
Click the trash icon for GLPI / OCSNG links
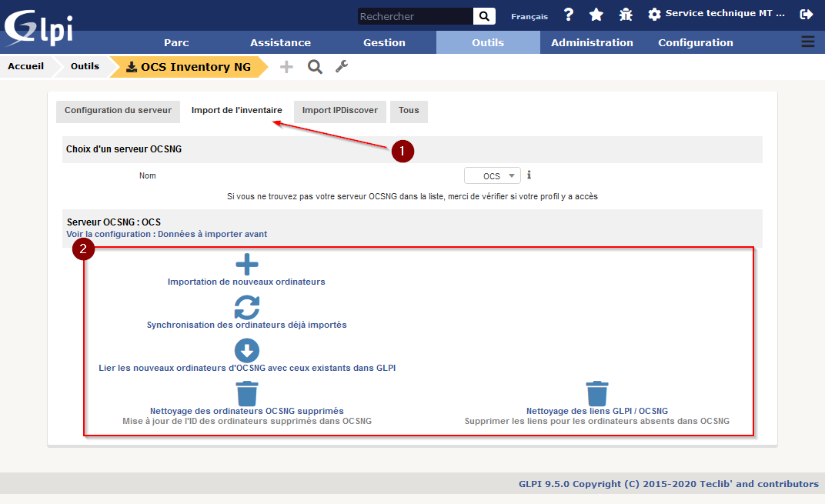597,393
